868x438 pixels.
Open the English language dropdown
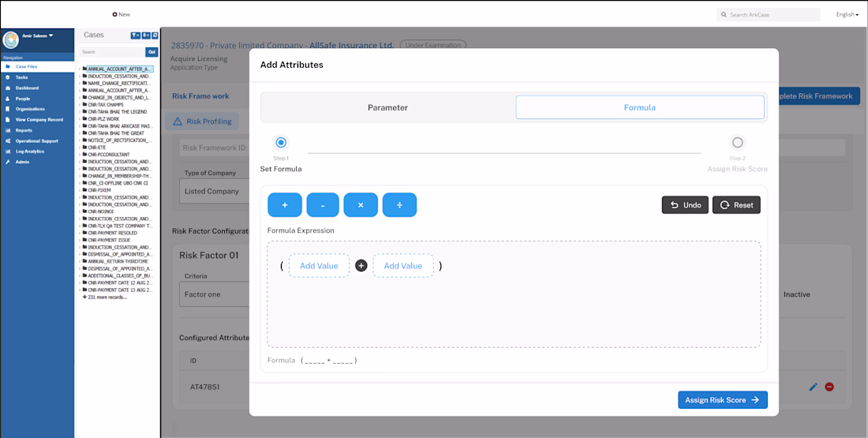tap(847, 14)
